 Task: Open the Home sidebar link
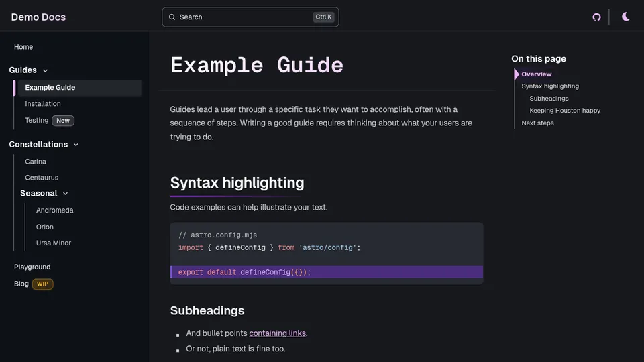(x=23, y=47)
